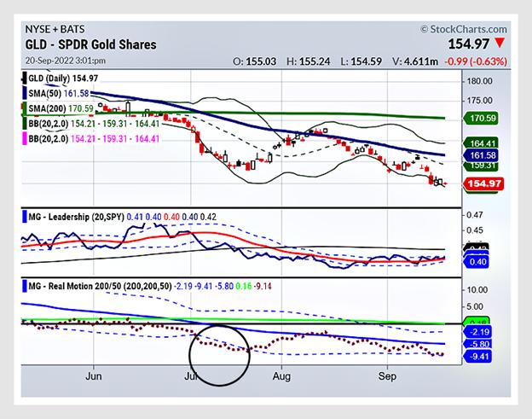Click the navy SMA(50) legend color swatch
532x419 pixels.
25,93
